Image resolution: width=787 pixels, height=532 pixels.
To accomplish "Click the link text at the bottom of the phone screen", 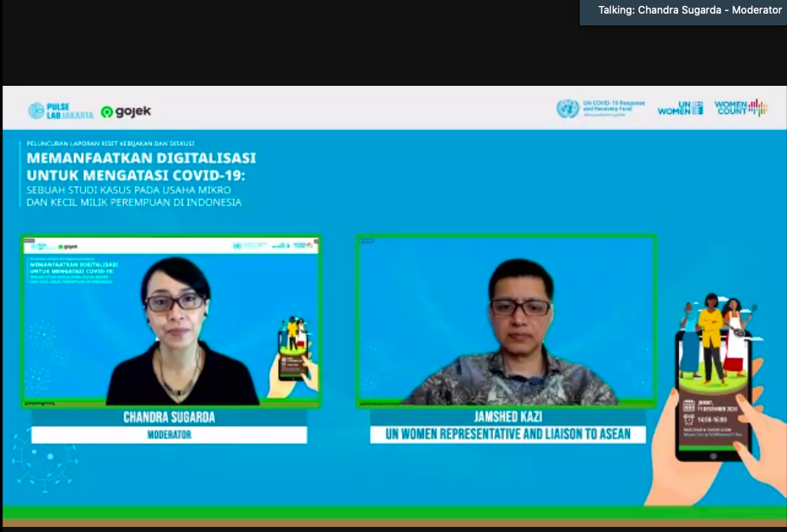I will [x=713, y=434].
